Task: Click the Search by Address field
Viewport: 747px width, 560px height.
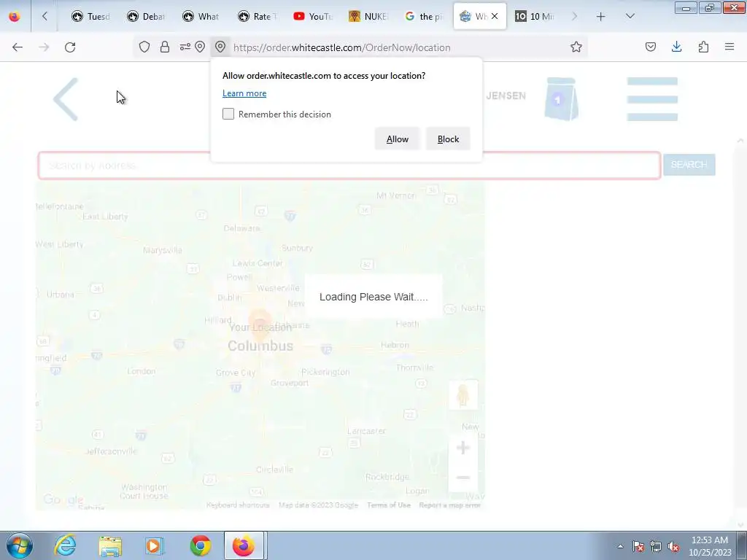Action: point(349,166)
